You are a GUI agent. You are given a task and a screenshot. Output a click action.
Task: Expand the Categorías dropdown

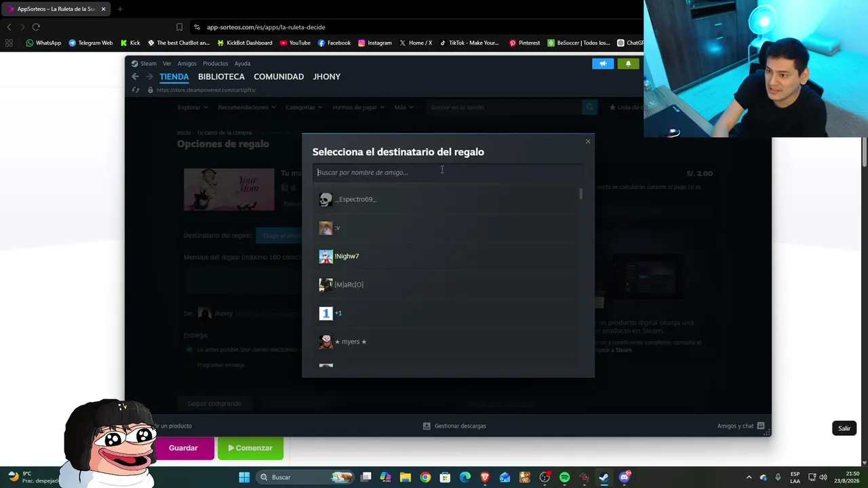304,107
